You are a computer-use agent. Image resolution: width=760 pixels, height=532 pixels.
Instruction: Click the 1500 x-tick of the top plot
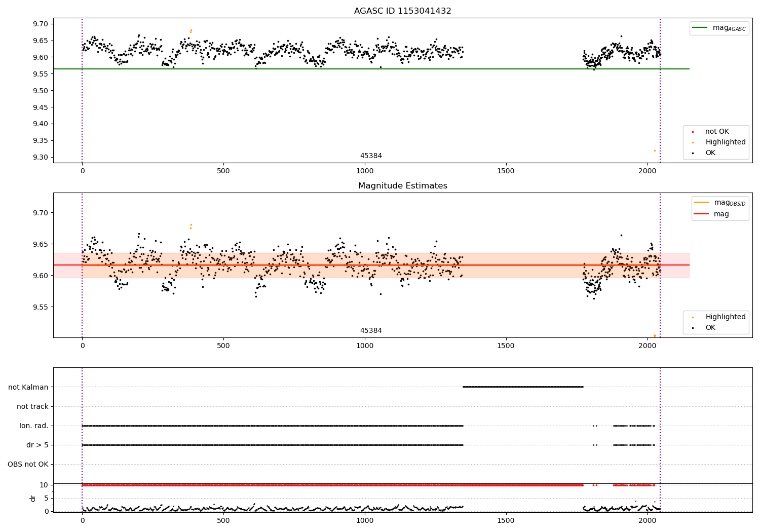(x=506, y=171)
